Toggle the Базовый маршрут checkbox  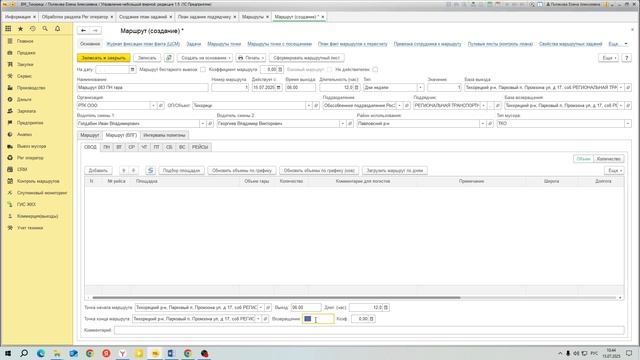point(329,70)
